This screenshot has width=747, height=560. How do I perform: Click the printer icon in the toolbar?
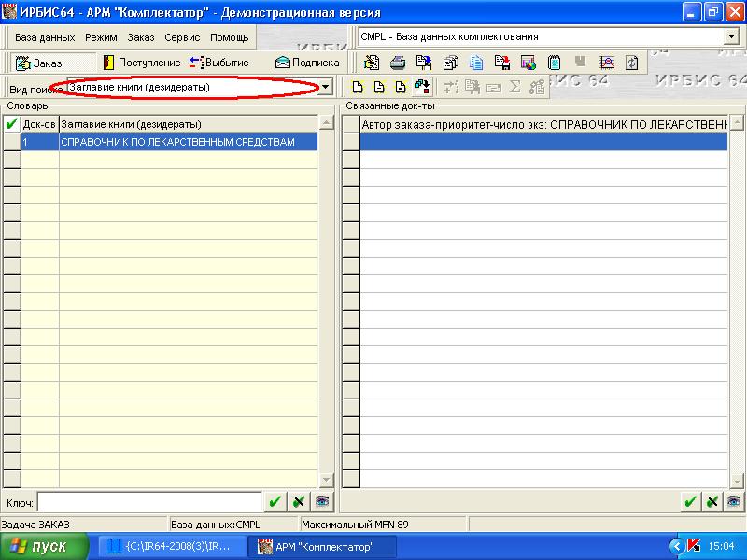click(x=398, y=63)
